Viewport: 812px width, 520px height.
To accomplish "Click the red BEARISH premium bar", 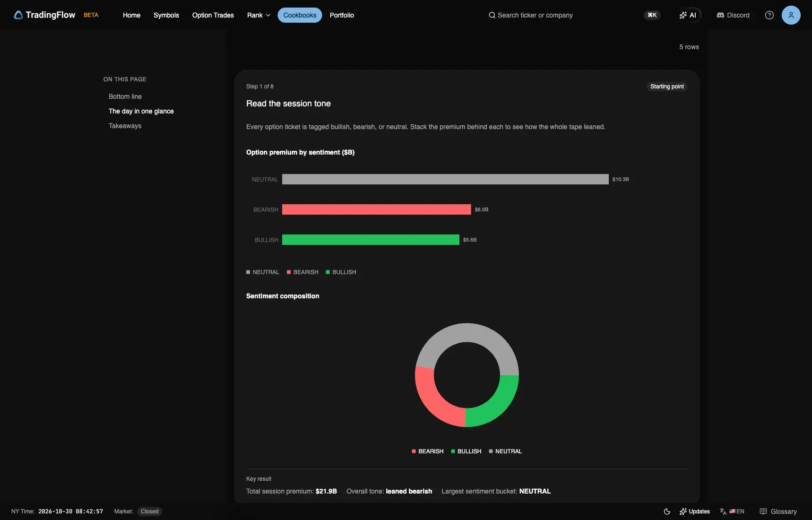I will [377, 209].
